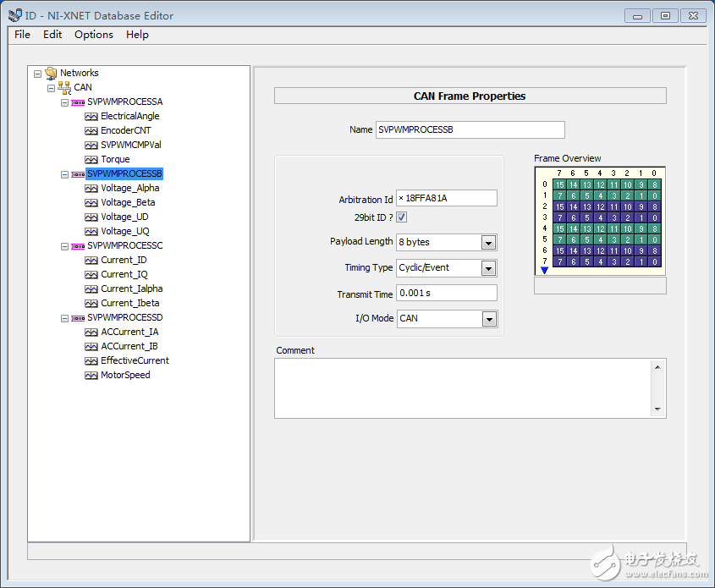Click the Current_ID signal icon
This screenshot has width=715, height=588.
point(91,261)
